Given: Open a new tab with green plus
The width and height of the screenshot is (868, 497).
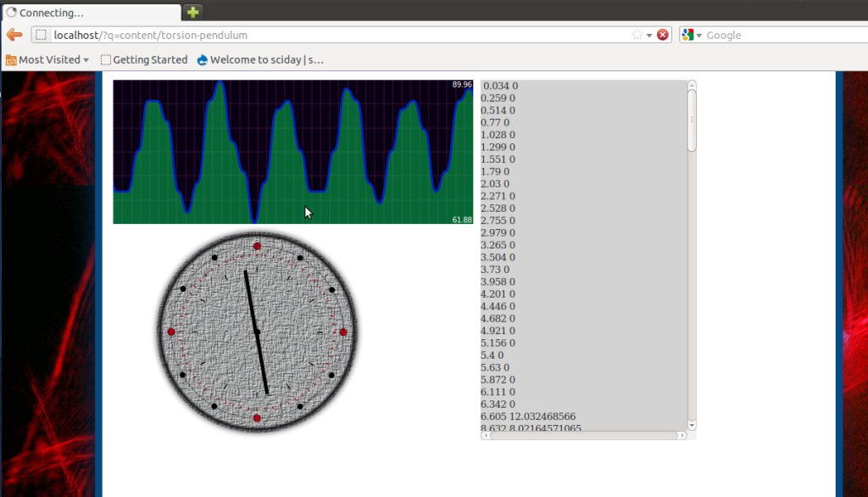Looking at the screenshot, I should 192,12.
